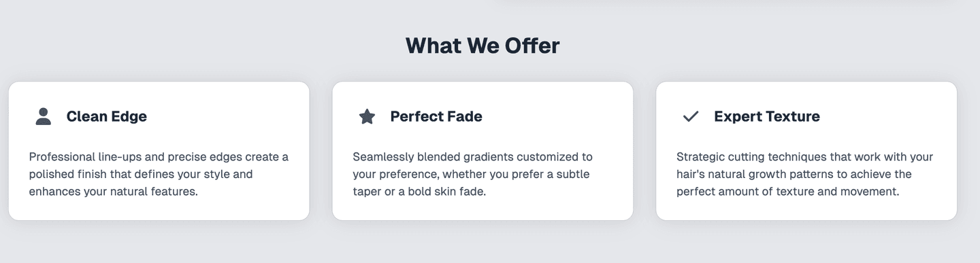Click the Perfect Fade description paragraph
Viewport: 980px width, 263px height.
click(473, 174)
